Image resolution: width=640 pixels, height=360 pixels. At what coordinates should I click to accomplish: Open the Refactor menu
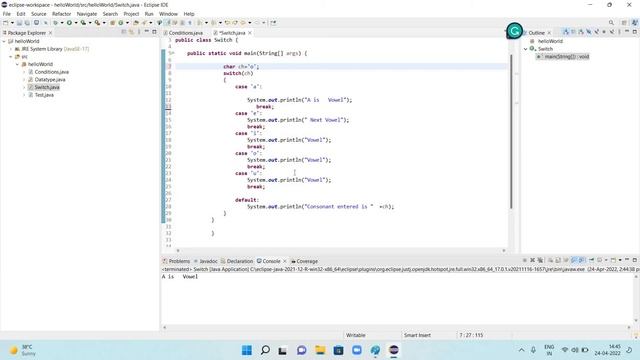coord(62,14)
